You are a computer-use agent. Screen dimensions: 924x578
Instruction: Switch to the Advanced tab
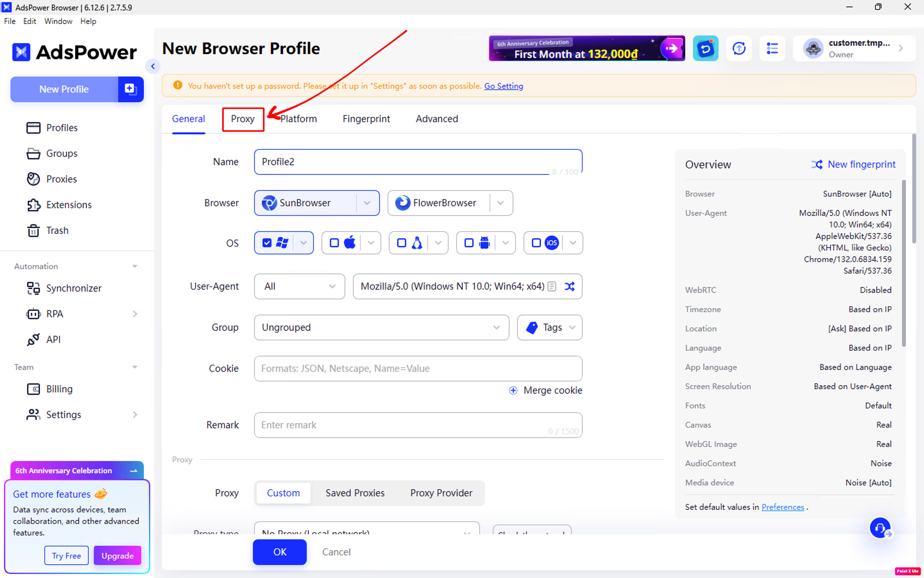[437, 119]
